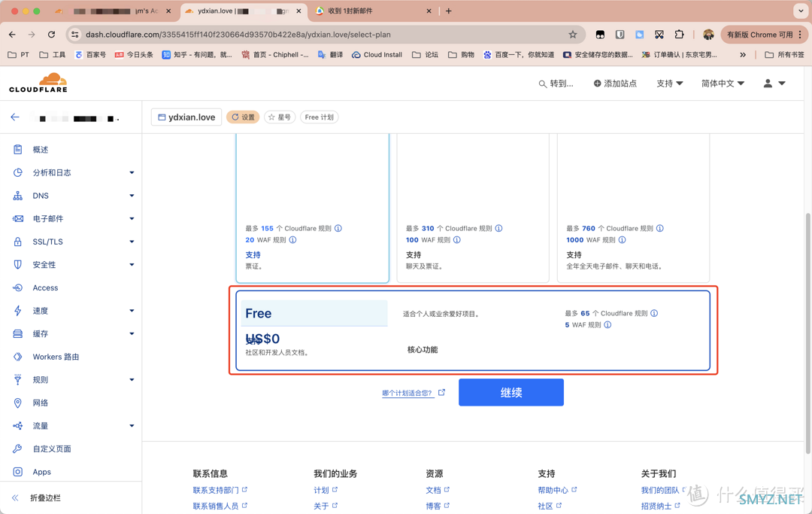Click info icon next to 1000 WAF 规则
The image size is (812, 514).
[622, 240]
